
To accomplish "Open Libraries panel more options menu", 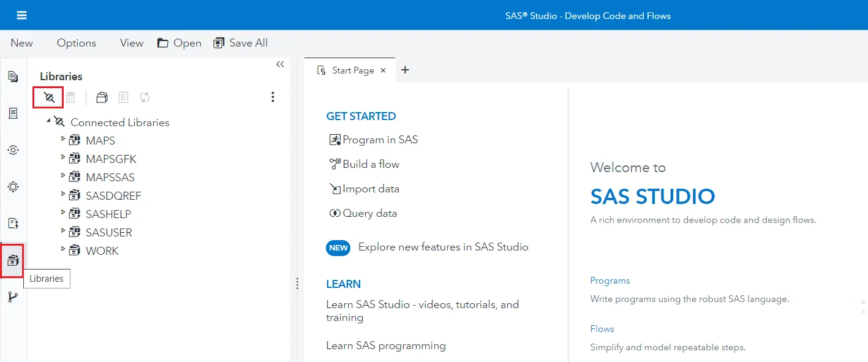I will pos(273,97).
